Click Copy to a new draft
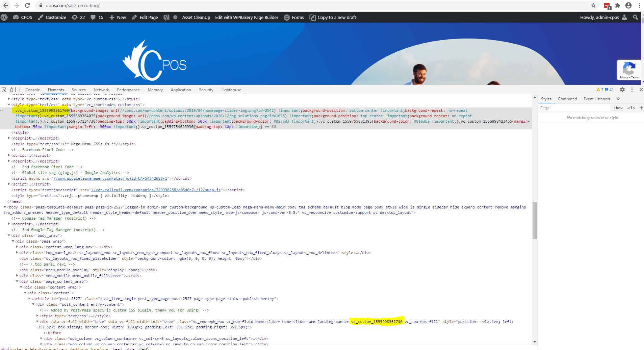The image size is (644, 350). 333,17
